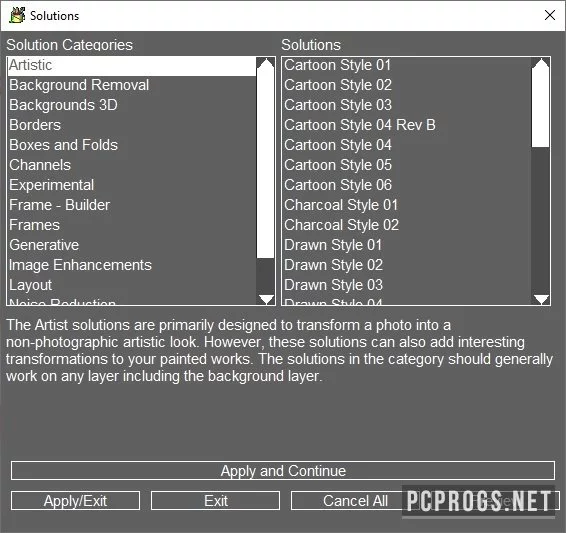Screen dimensions: 566x533
Task: Click the Cancel All button
Action: [x=355, y=501]
